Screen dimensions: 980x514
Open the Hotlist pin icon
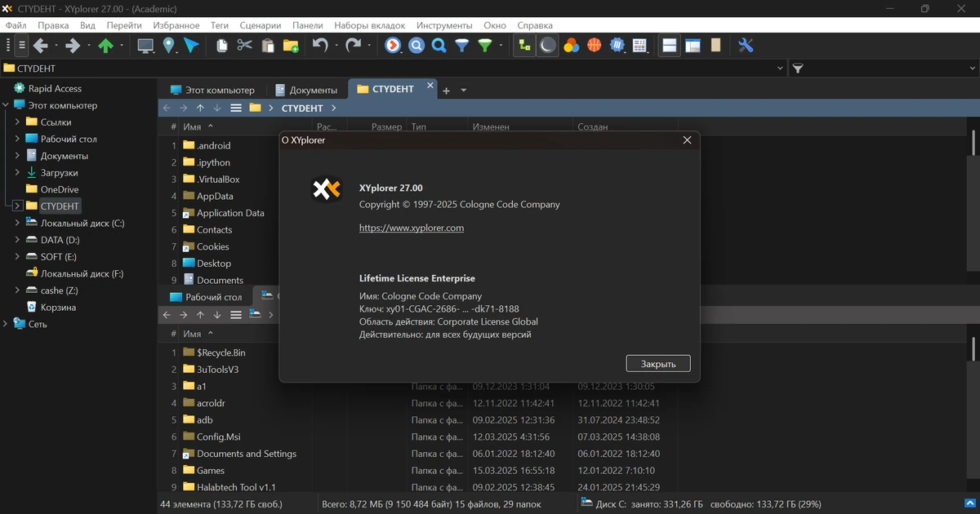(x=168, y=46)
